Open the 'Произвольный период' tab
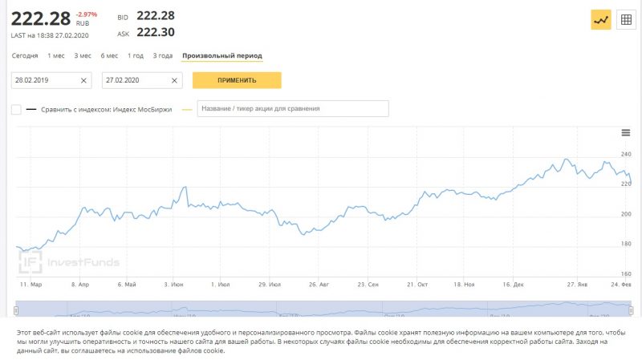Image resolution: width=642 pixels, height=364 pixels. click(x=222, y=55)
